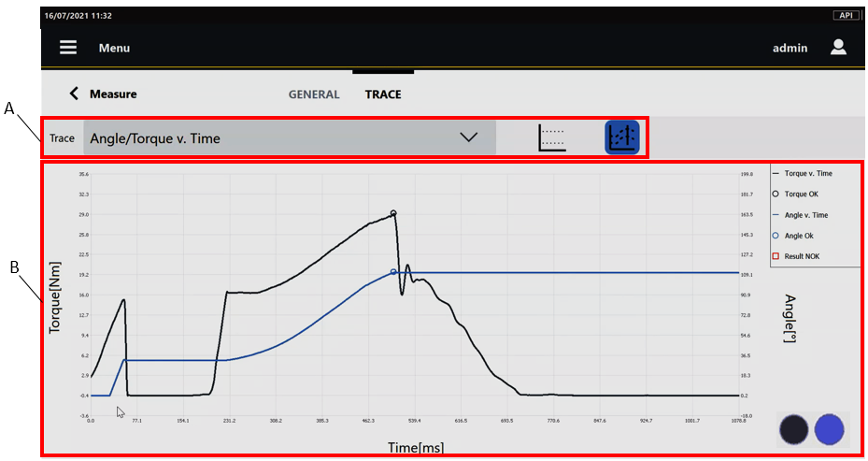Click the Result NOK red square legend
This screenshot has height=461, width=868.
coord(776,255)
